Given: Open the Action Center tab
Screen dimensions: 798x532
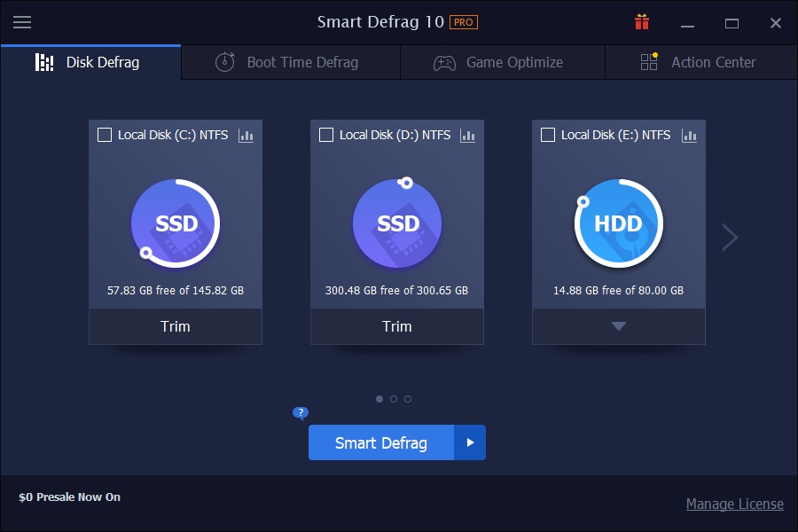Looking at the screenshot, I should pyautogui.click(x=701, y=62).
